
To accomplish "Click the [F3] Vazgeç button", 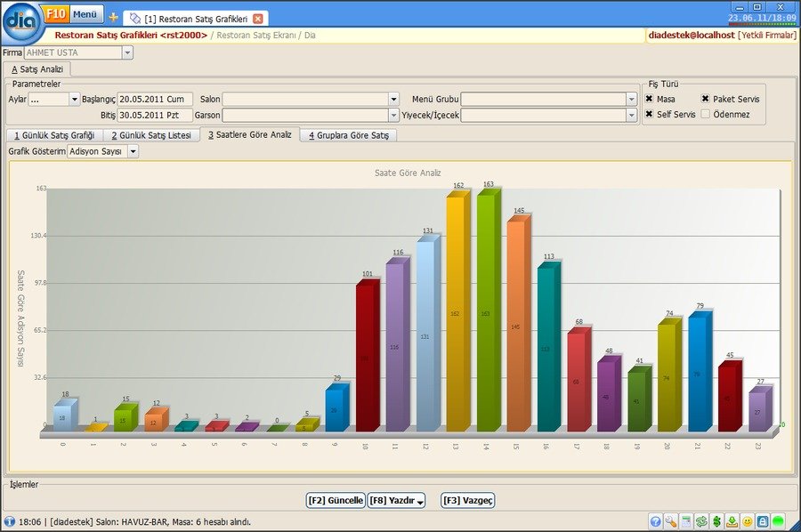I will pyautogui.click(x=468, y=500).
